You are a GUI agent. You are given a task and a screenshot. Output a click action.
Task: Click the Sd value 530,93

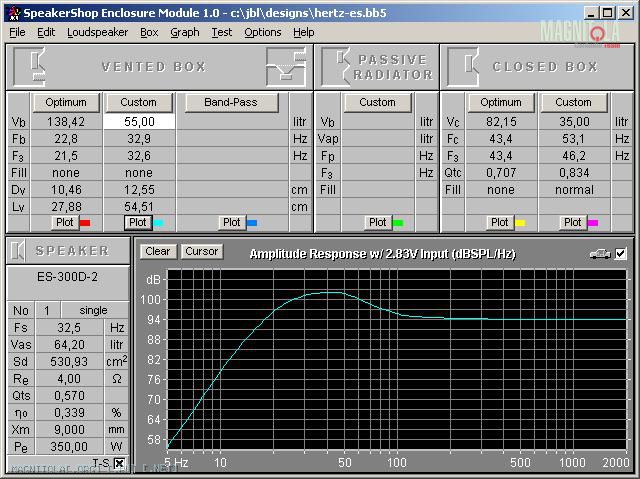point(69,361)
